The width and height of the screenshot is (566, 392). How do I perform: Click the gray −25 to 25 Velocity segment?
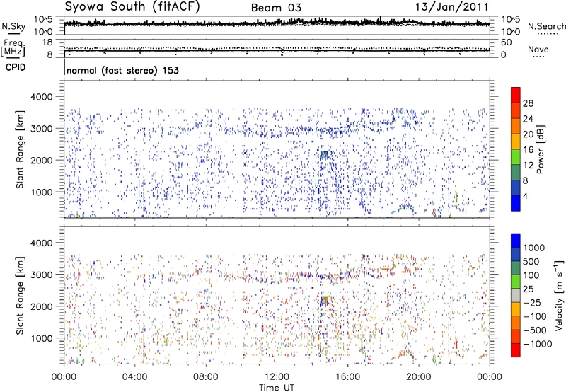pyautogui.click(x=516, y=295)
